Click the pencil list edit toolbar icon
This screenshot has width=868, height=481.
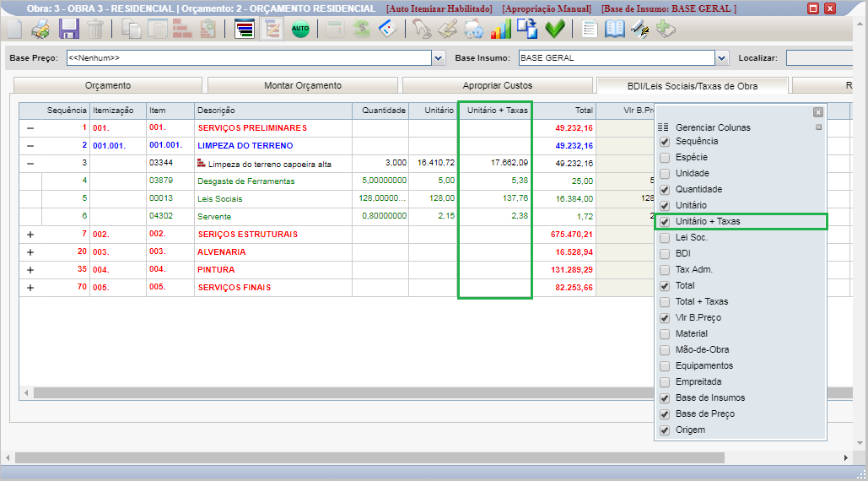[x=272, y=29]
